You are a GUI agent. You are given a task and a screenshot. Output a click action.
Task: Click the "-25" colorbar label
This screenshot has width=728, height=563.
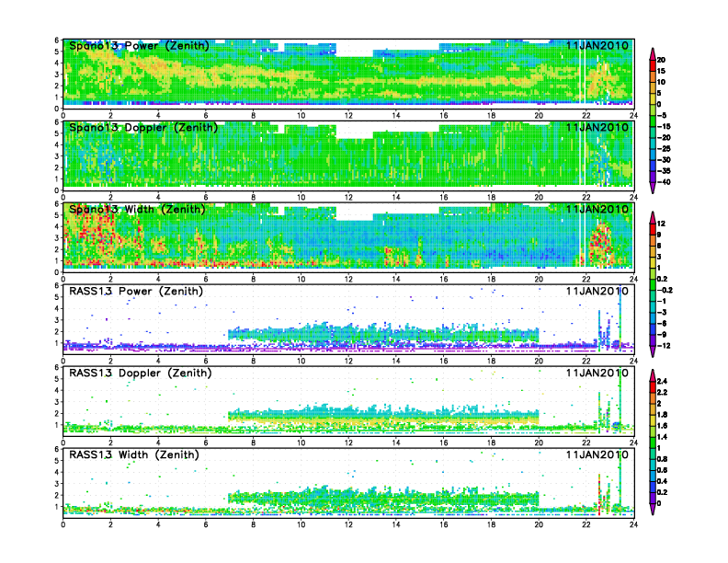(x=664, y=149)
